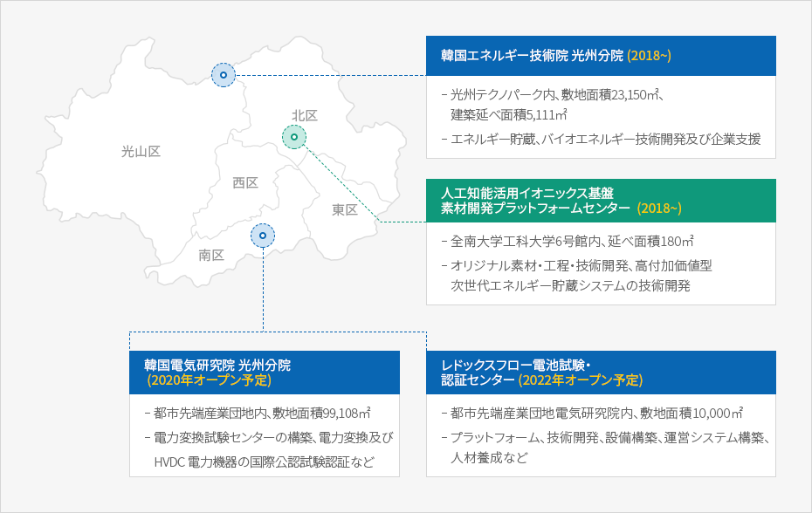This screenshot has width=812, height=513.
Task: Click the green map marker in 北区
Action: pyautogui.click(x=294, y=137)
